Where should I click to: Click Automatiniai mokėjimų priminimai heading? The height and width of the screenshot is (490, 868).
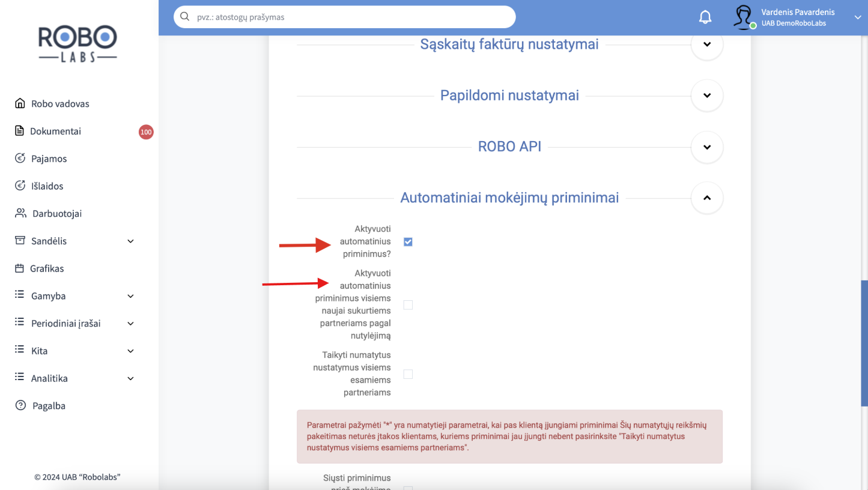tap(509, 198)
